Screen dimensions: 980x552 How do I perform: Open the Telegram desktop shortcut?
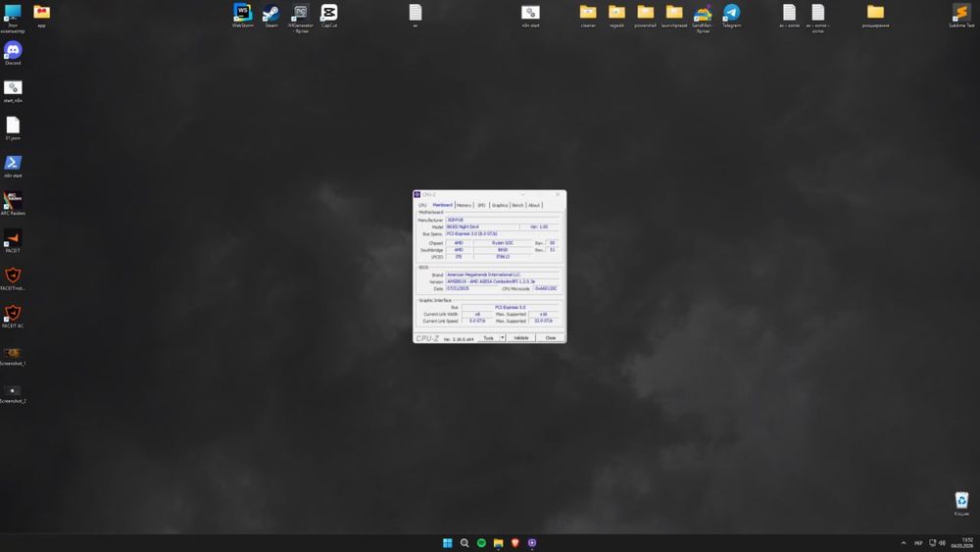(731, 15)
